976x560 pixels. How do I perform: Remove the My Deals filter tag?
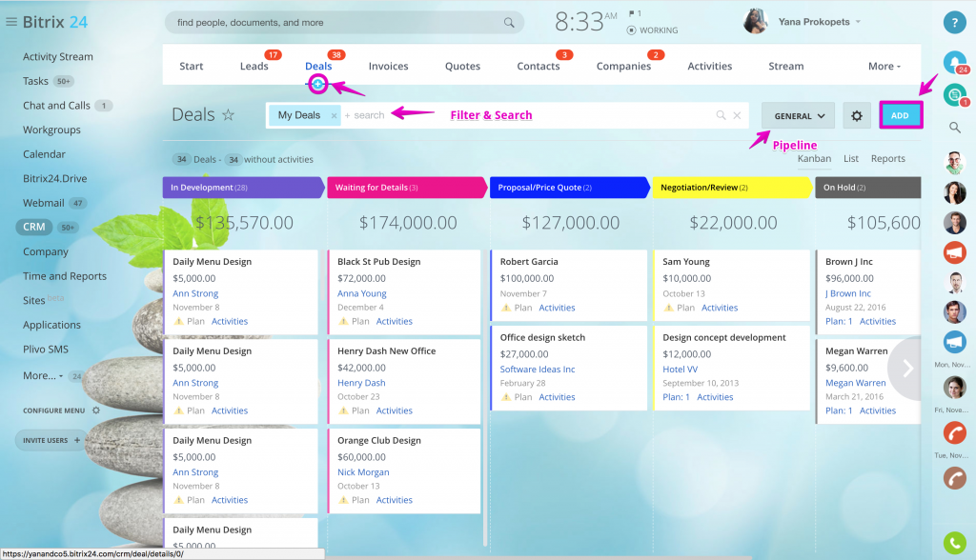coord(334,116)
